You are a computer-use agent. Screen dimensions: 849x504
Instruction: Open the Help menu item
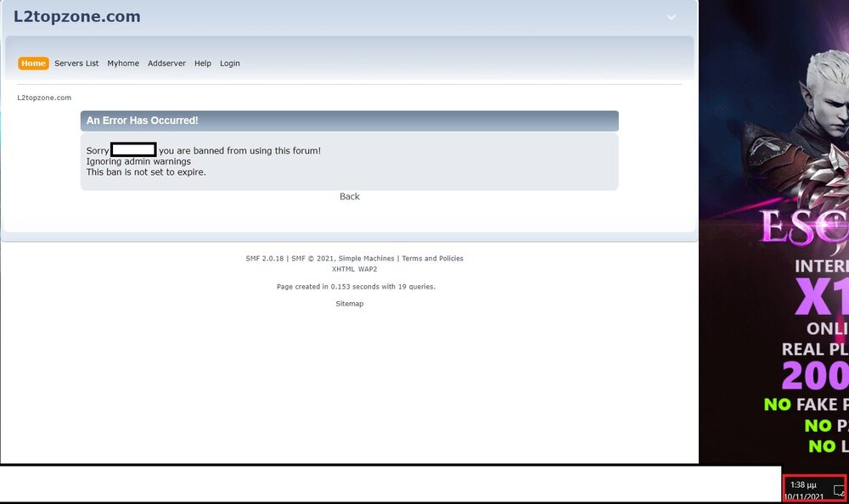(203, 64)
